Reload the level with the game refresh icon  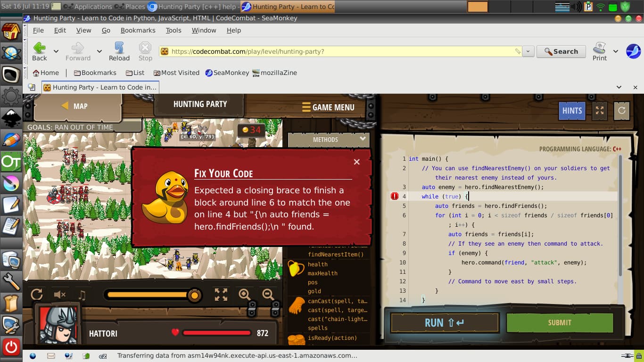[37, 295]
